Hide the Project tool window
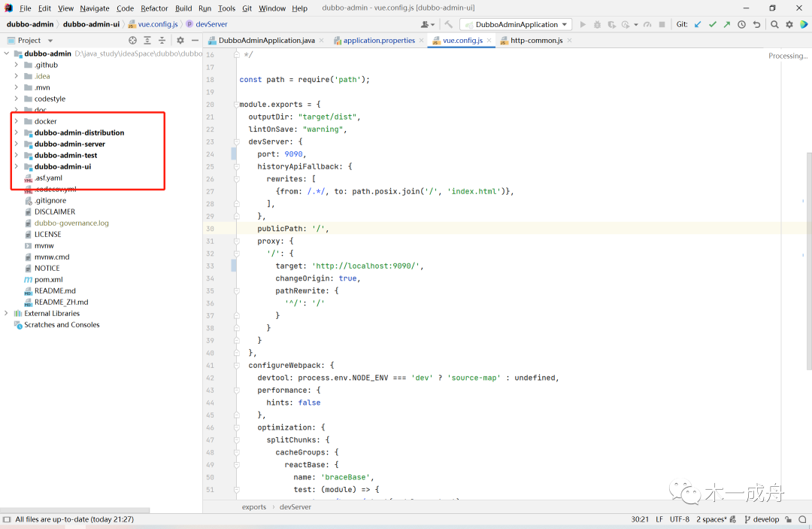Screen dimensions: 812x529 click(x=195, y=41)
